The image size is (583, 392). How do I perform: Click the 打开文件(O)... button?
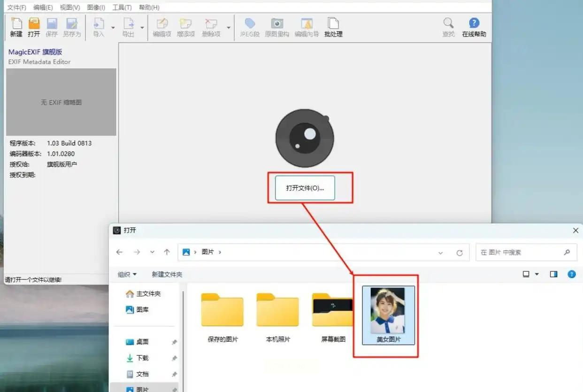tap(305, 188)
